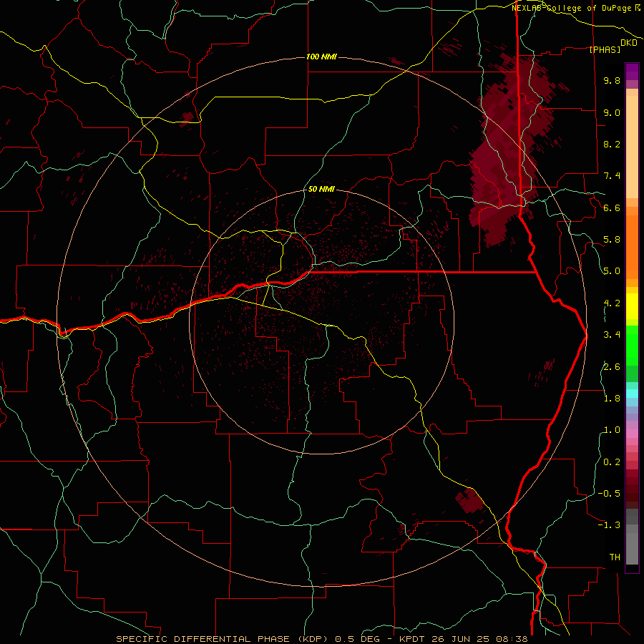644x644 pixels.
Task: Pick the orange band of the color scale
Action: pyautogui.click(x=632, y=246)
